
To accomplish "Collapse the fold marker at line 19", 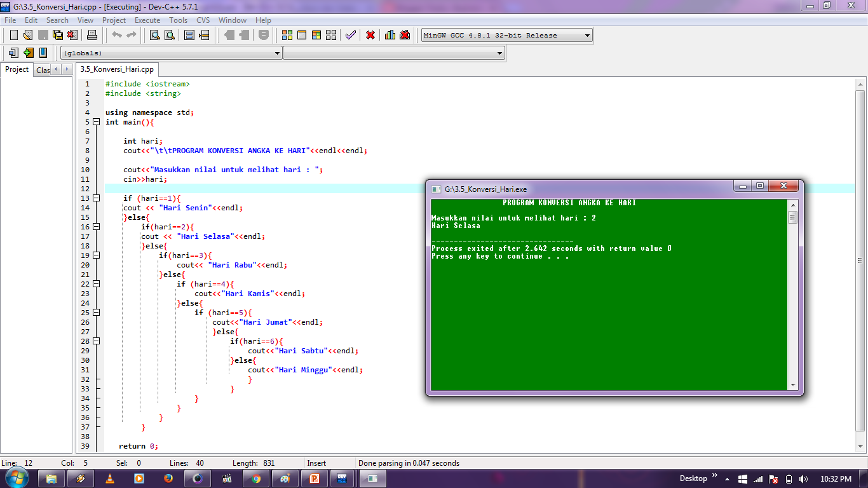I will [96, 255].
